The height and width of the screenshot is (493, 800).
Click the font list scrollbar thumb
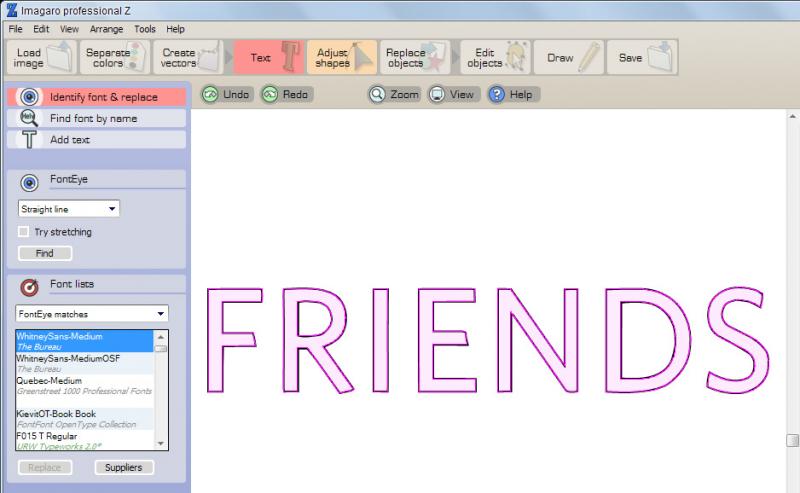point(161,349)
